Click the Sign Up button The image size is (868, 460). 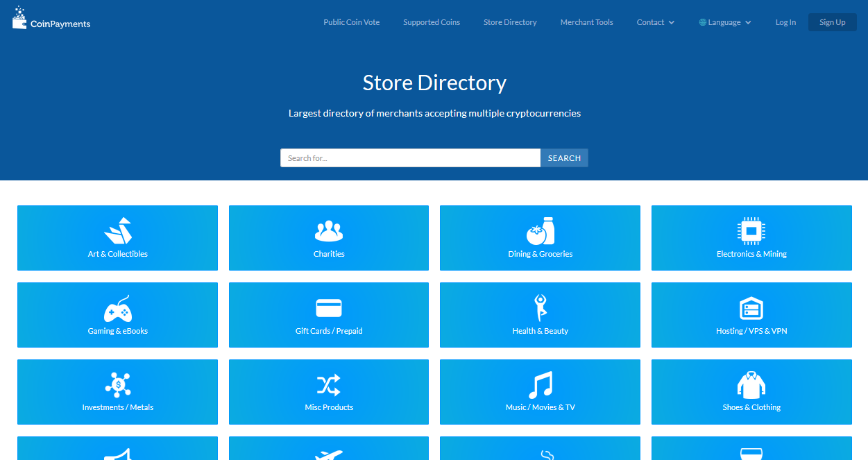click(x=833, y=22)
